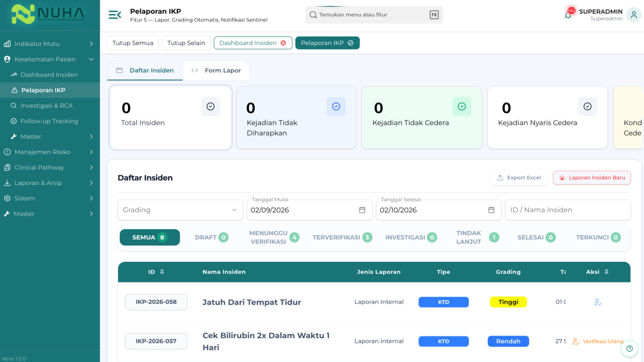Expand the Manajemen Risiko menu
Image resolution: width=644 pixels, height=362 pixels.
[50, 152]
